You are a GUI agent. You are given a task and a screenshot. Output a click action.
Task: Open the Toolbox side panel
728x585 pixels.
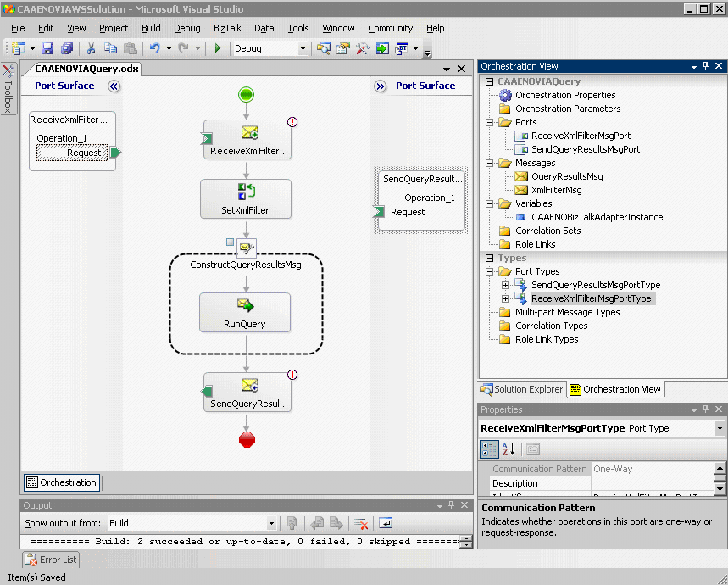click(8, 89)
